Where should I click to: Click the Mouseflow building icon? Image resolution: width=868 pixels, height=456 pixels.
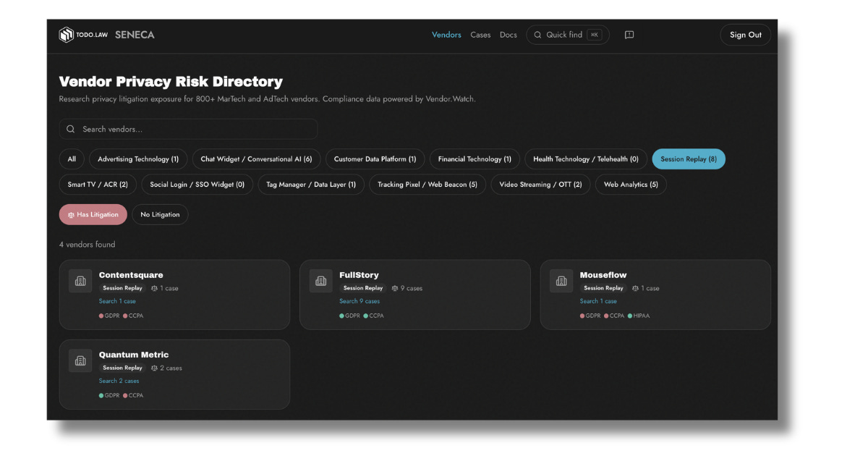pyautogui.click(x=561, y=281)
